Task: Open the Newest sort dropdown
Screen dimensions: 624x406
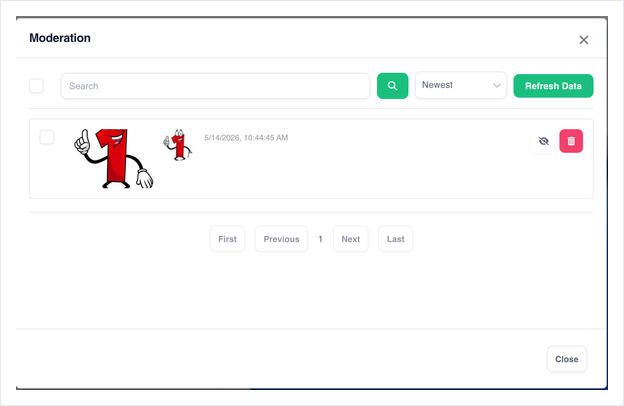Action: click(461, 85)
